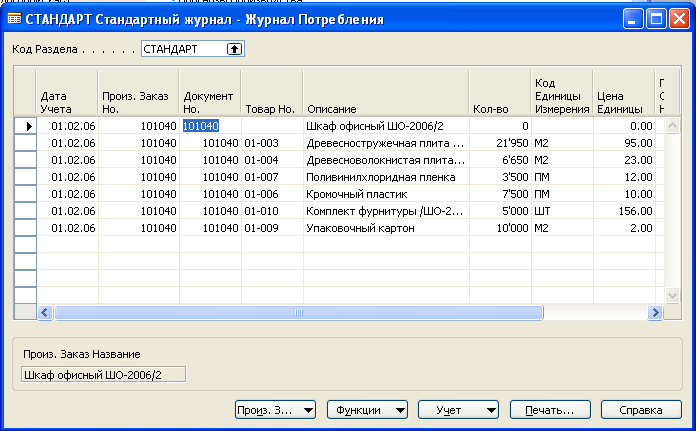Click unit price cell 23.00
This screenshot has width=696, height=431.
(x=624, y=160)
